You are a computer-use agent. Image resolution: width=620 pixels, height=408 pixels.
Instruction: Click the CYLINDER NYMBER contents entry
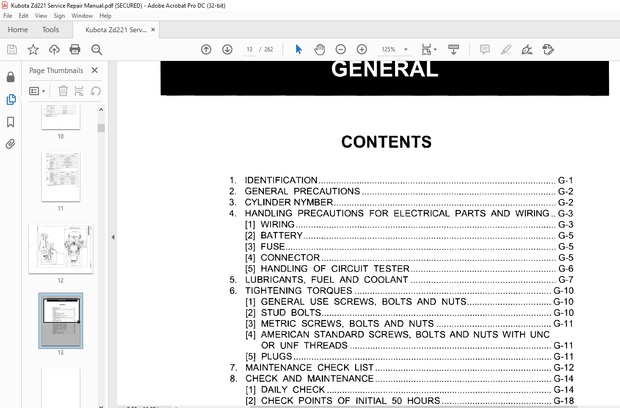coord(401,202)
